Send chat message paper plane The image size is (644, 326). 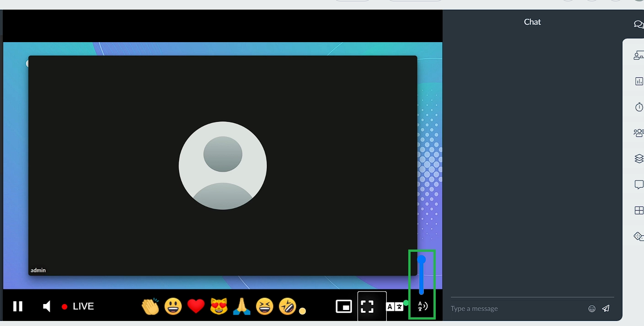pos(606,308)
